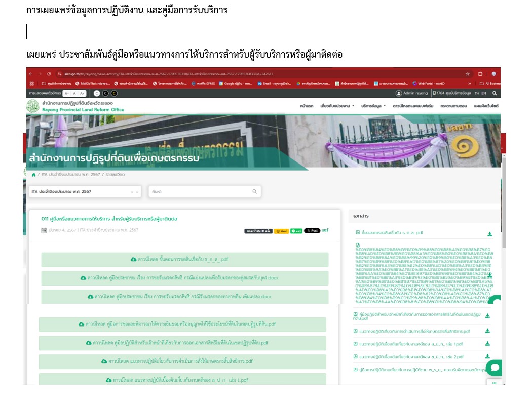
Task: Open the browser extensions puzzle icon
Action: (x=480, y=74)
